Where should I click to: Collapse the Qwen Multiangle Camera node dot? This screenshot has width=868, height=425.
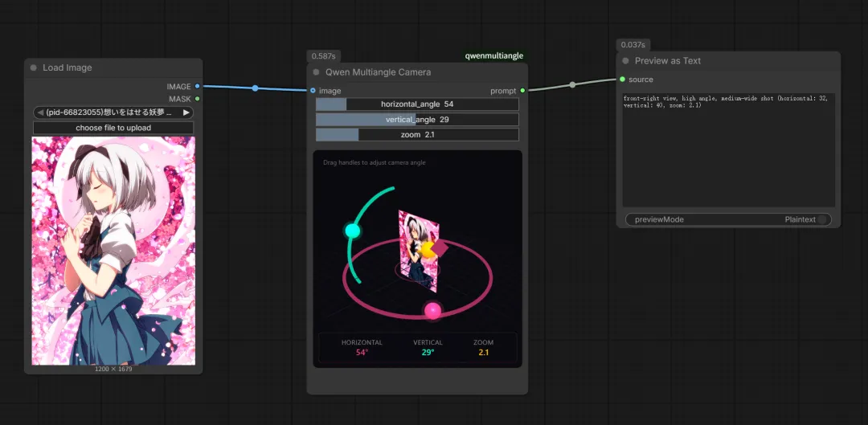point(316,72)
